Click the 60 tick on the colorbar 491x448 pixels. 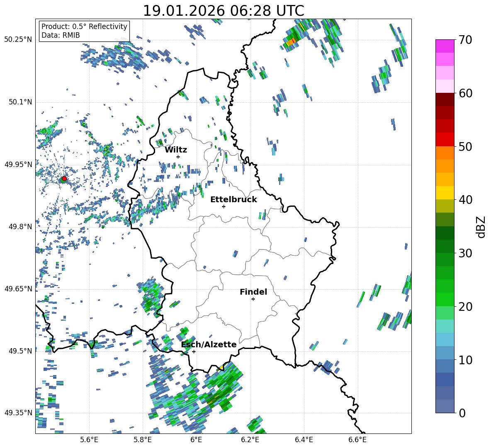(x=465, y=93)
